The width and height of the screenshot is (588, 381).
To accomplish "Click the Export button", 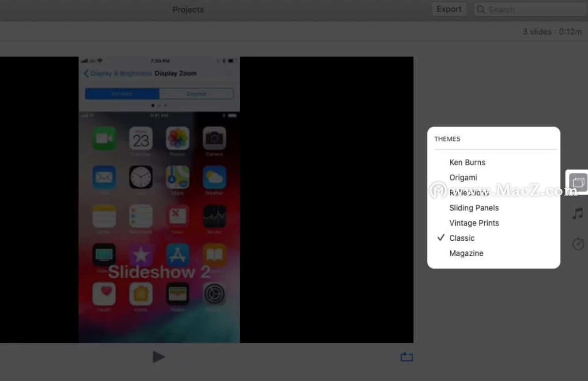I will 449,9.
